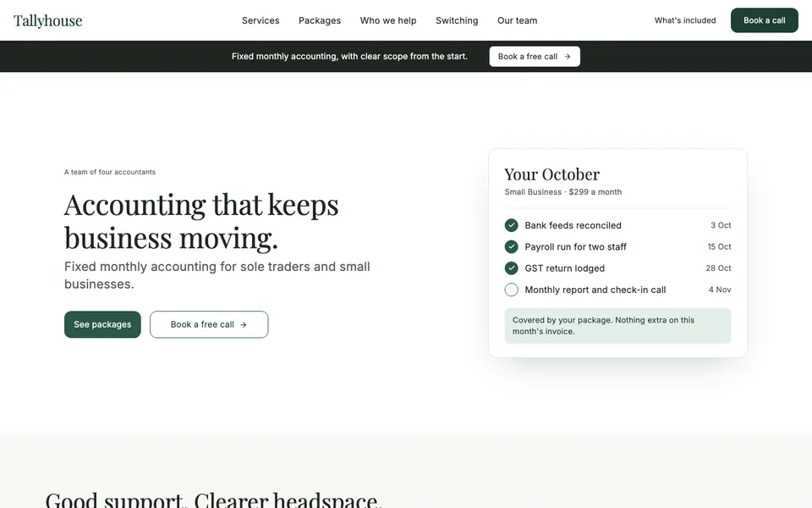Open the Services nav item
This screenshot has height=508, width=812.
(261, 20)
